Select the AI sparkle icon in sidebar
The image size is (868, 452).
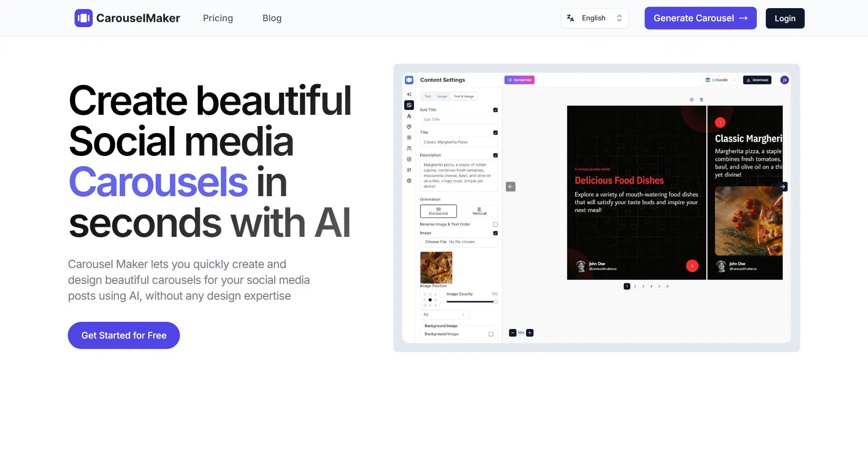[409, 94]
